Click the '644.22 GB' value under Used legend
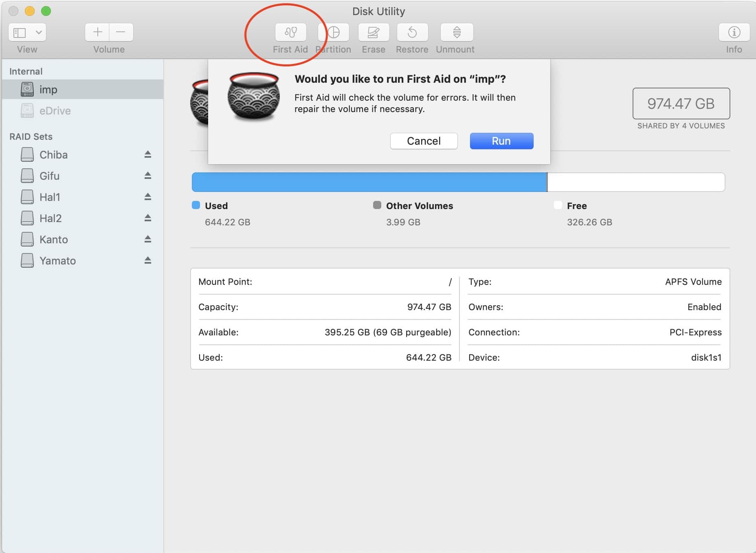This screenshot has height=553, width=756. pos(228,222)
